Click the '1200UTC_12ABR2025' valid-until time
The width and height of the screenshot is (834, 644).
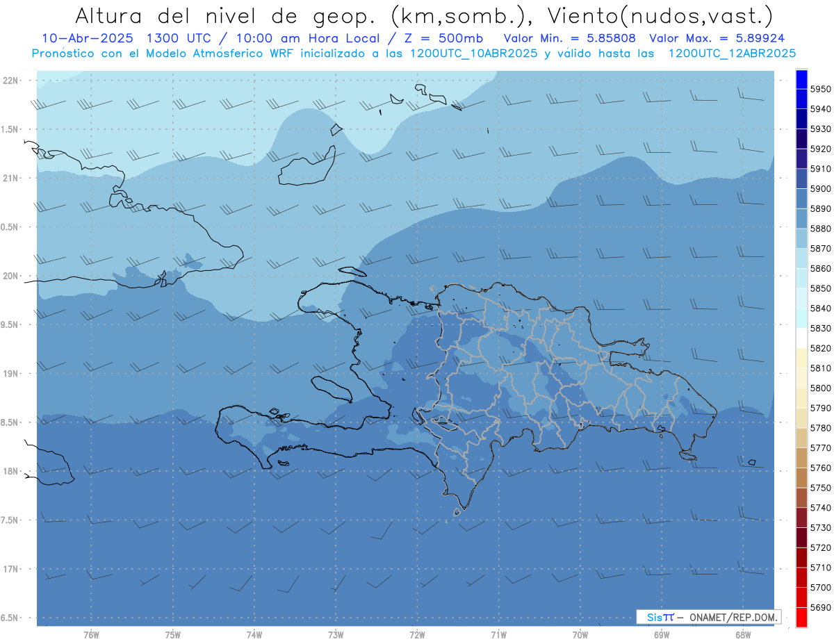(x=732, y=53)
